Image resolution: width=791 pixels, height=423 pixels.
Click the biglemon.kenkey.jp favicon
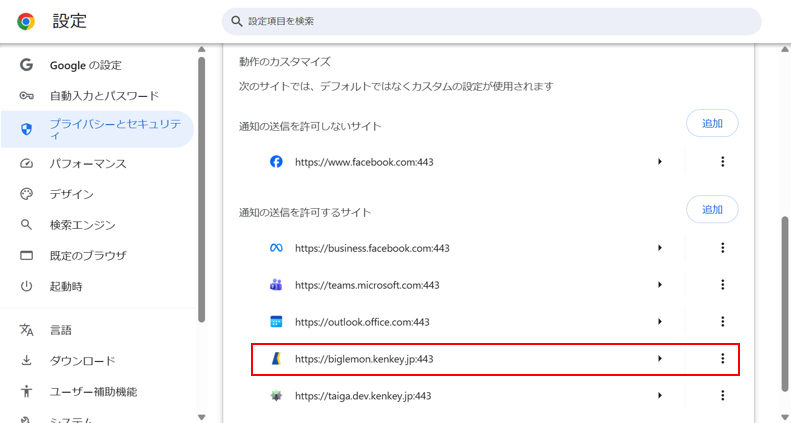[x=276, y=358]
